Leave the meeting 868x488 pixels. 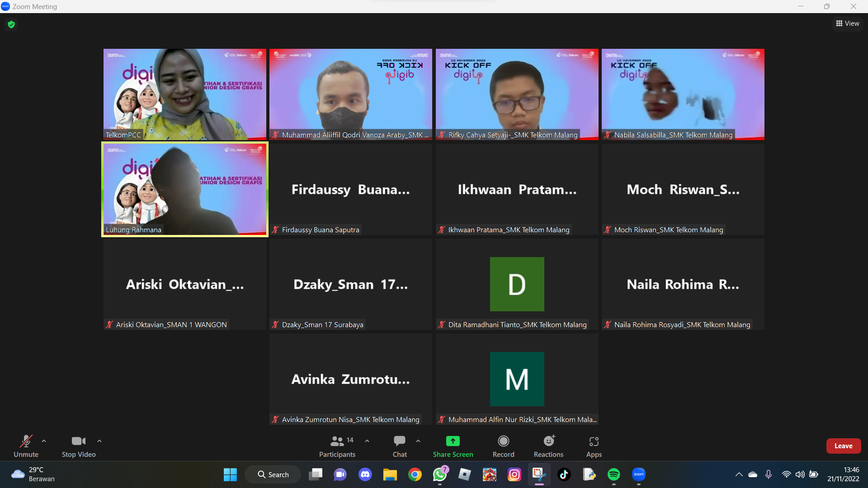843,446
